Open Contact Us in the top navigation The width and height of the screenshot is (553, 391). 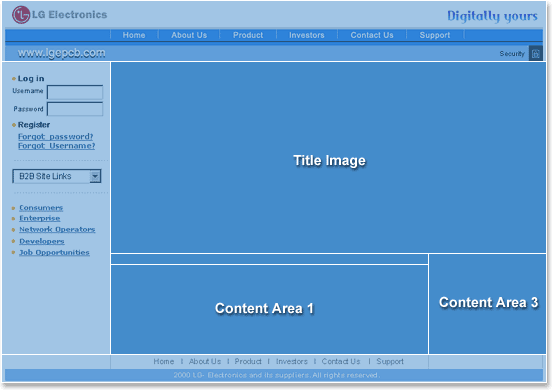point(372,35)
